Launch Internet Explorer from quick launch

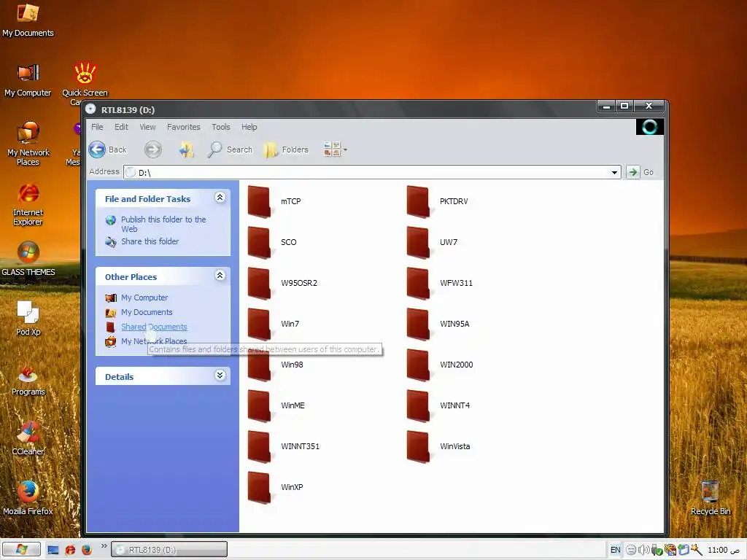coord(70,550)
